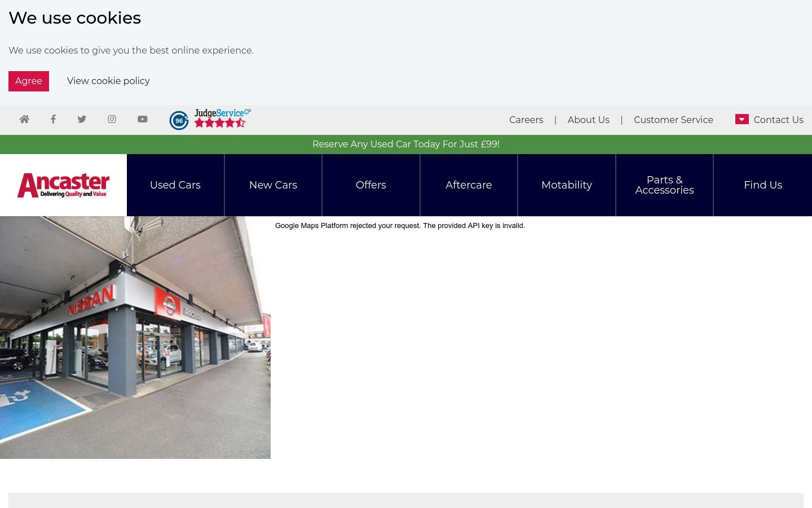Screen dimensions: 812x508
Task: Click the home icon in top bar
Action: [24, 119]
